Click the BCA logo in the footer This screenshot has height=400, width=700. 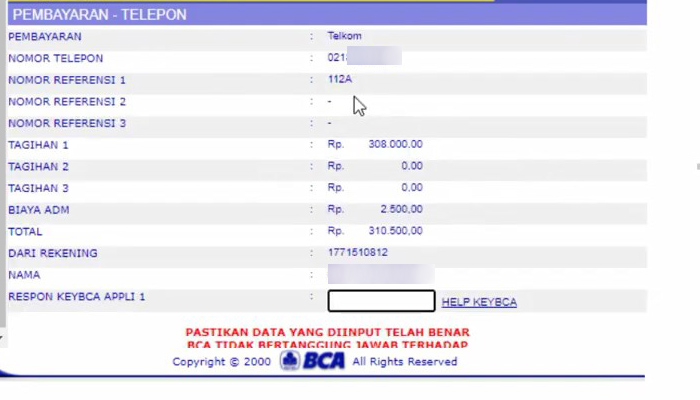pos(312,361)
